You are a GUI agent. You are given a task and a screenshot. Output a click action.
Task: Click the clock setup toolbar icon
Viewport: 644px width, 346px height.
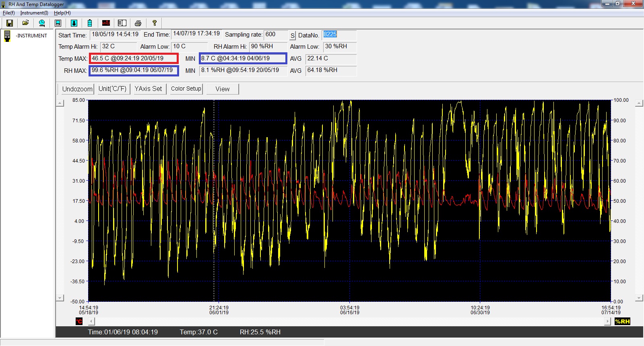41,23
